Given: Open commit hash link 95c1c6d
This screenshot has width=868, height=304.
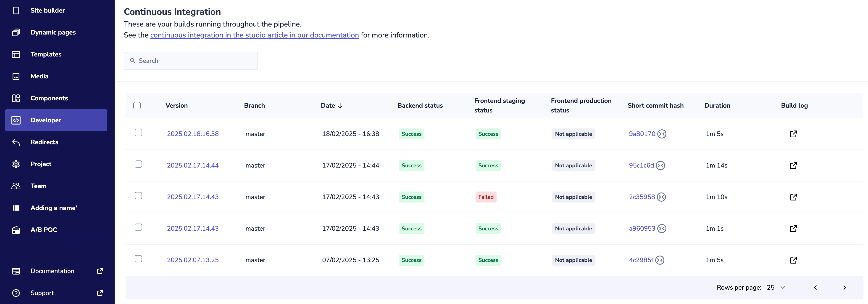Looking at the screenshot, I should point(641,165).
